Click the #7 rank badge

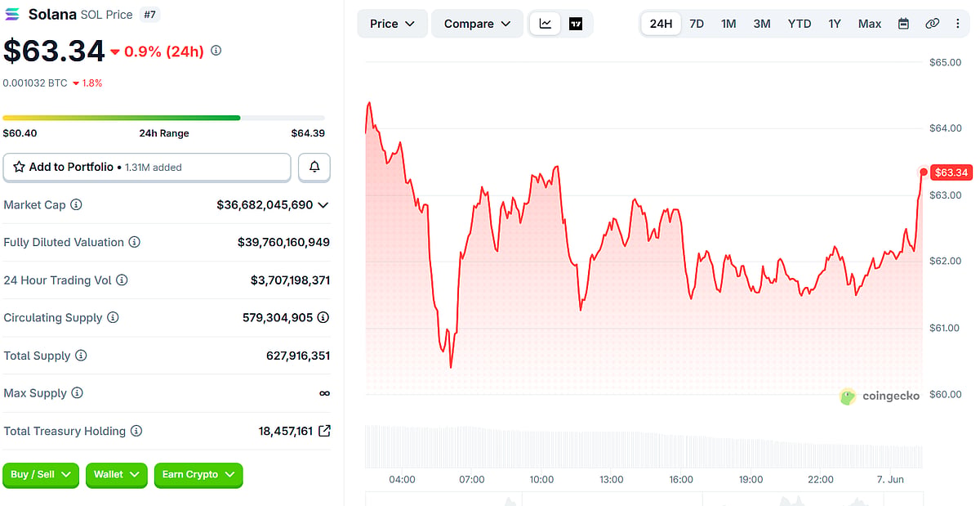(x=149, y=15)
